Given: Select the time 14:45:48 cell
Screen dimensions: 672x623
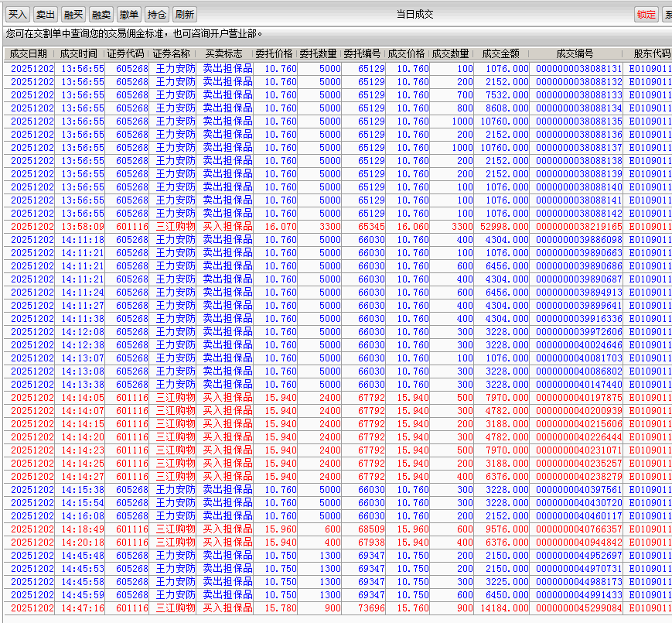Looking at the screenshot, I should 82,555.
